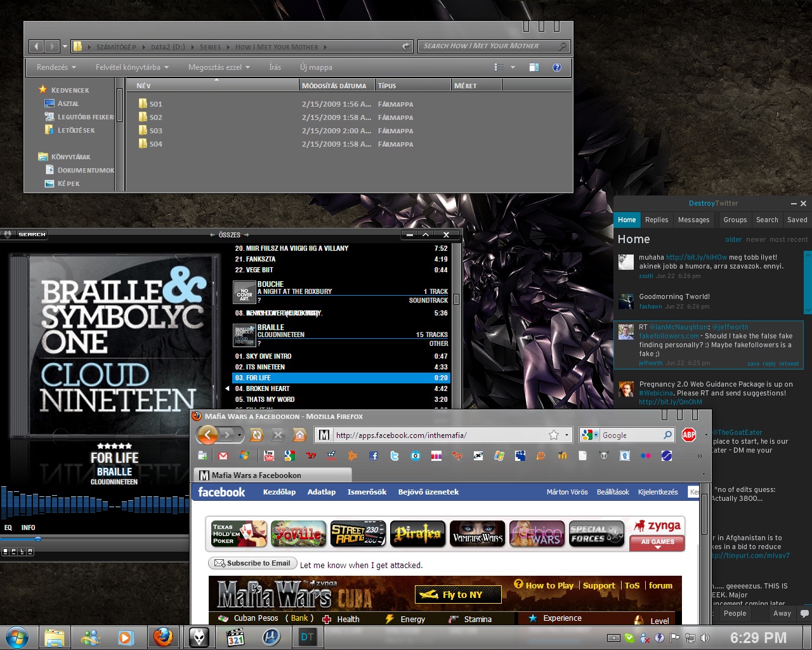The width and height of the screenshot is (812, 650).
Task: Click the Firefox home button
Action: 300,435
